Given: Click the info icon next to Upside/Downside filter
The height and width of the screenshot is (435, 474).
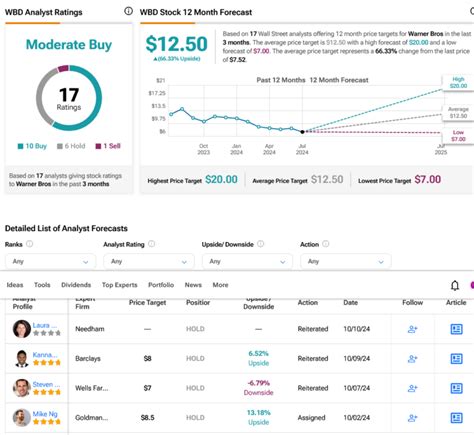Looking at the screenshot, I should (261, 244).
